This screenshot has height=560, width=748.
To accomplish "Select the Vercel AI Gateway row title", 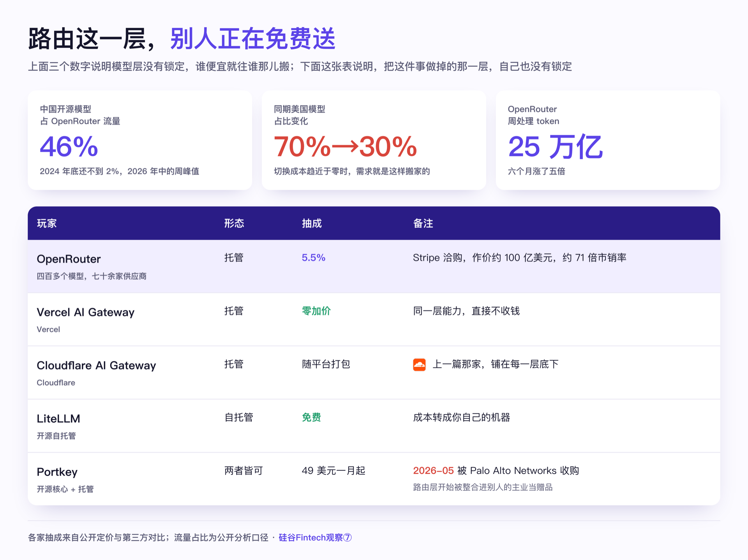I will coord(85,312).
